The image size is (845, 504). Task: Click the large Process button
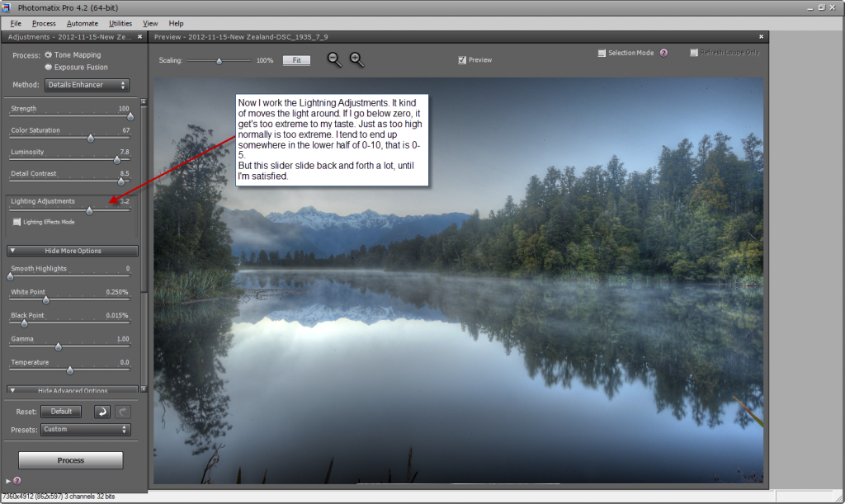point(71,460)
